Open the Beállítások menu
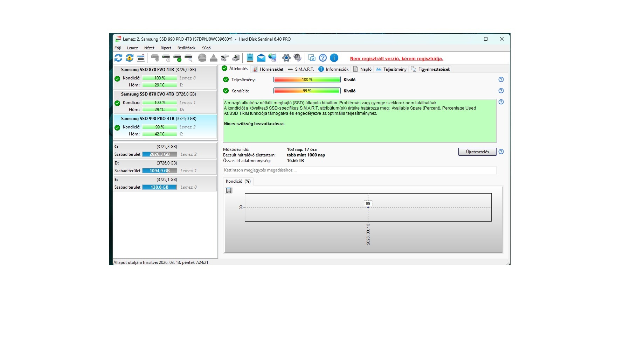 coord(186,48)
